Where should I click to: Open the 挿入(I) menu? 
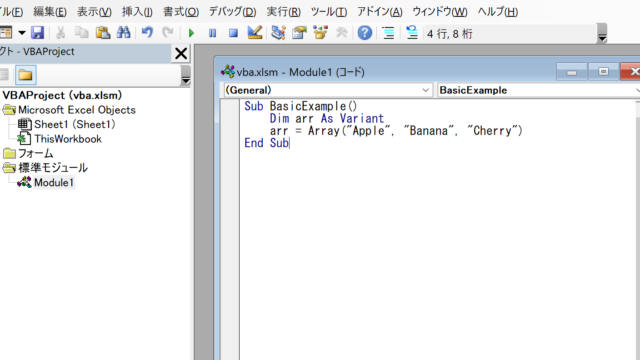tap(137, 12)
